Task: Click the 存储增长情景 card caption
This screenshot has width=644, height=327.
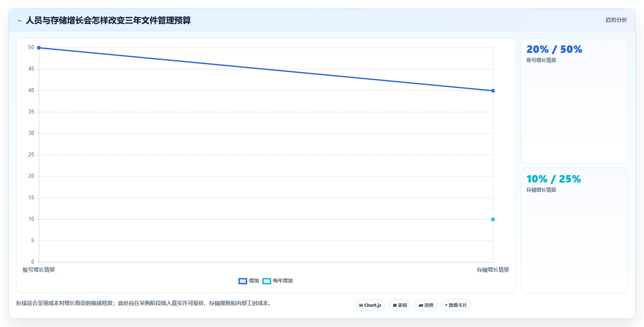Action: click(x=541, y=190)
